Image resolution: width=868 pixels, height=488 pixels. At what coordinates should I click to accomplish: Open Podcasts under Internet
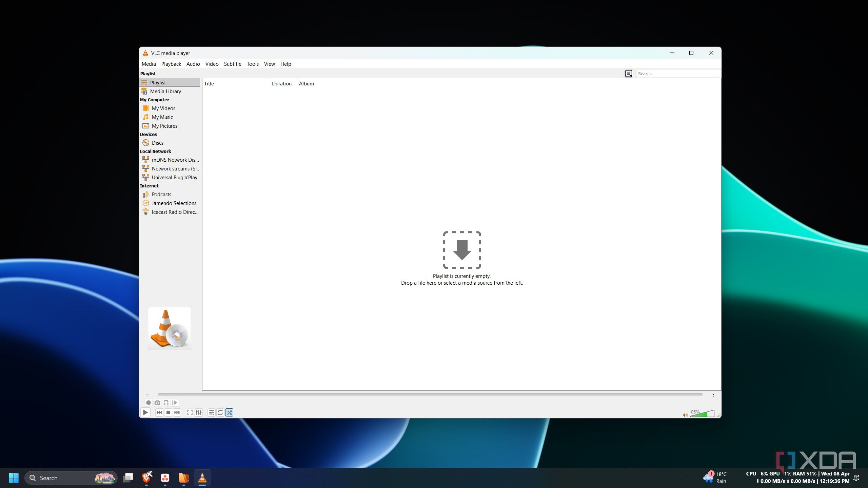[x=170, y=194]
